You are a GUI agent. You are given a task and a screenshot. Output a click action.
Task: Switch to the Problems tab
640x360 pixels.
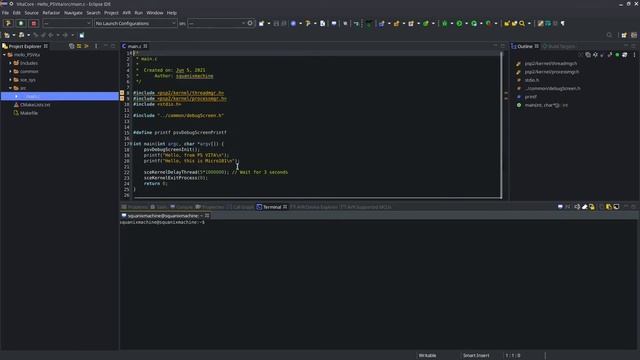tap(135, 207)
